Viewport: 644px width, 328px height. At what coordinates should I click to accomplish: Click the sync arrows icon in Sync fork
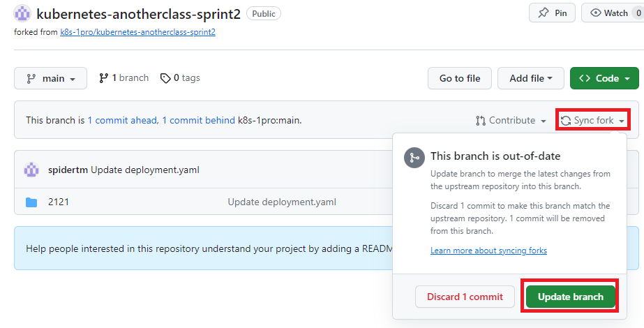pos(566,121)
